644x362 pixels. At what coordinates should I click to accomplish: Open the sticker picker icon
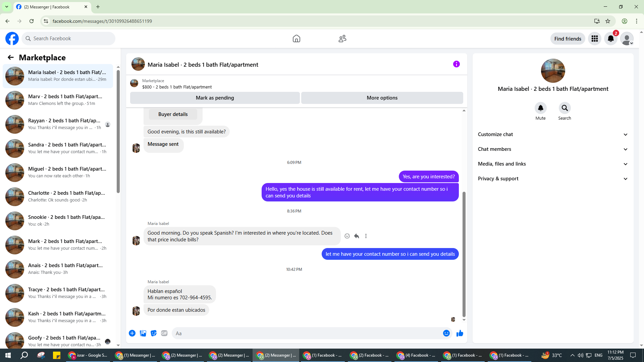click(154, 333)
